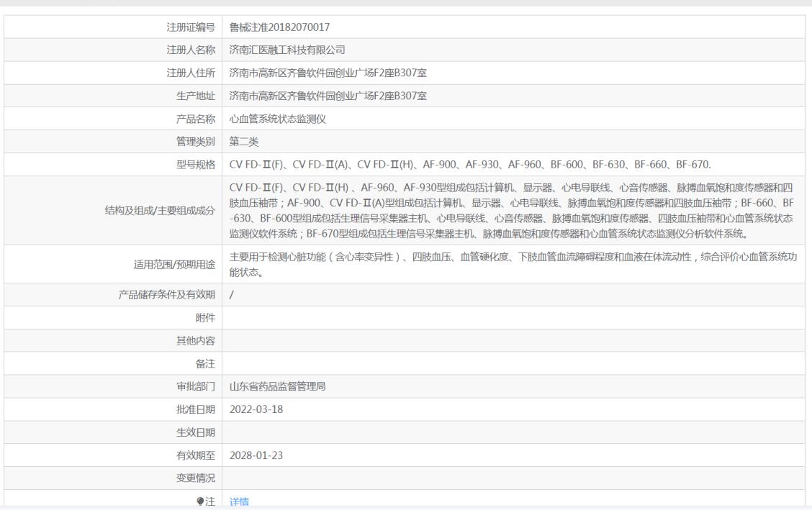Select registration number 鲁械注准20182070017
The width and height of the screenshot is (812, 510).
[279, 27]
